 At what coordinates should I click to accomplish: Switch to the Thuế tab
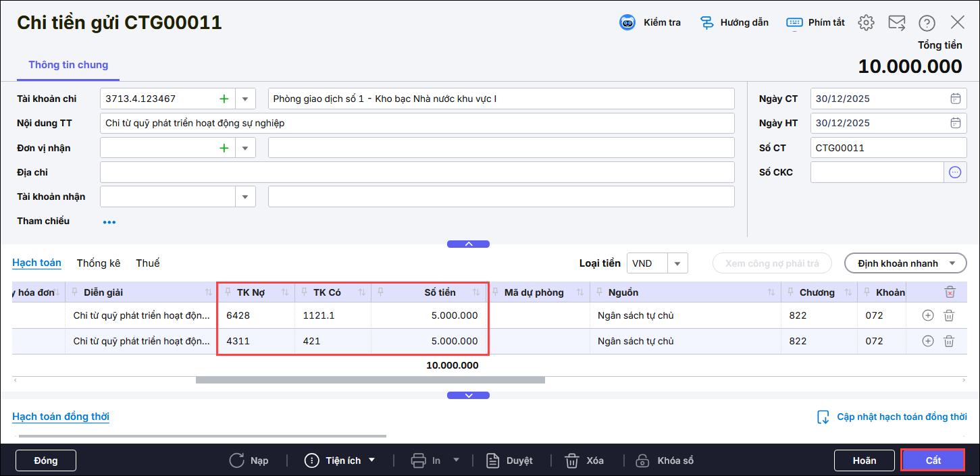[147, 263]
